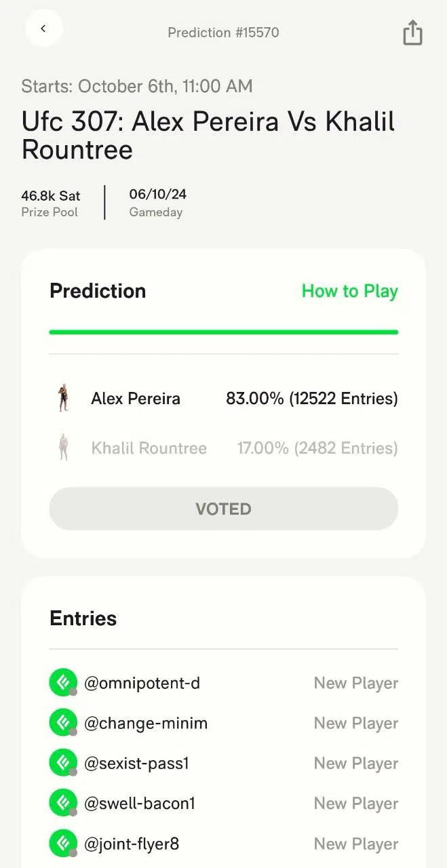Tap Khalil Rountree fighter avatar
447x868 pixels.
point(63,448)
